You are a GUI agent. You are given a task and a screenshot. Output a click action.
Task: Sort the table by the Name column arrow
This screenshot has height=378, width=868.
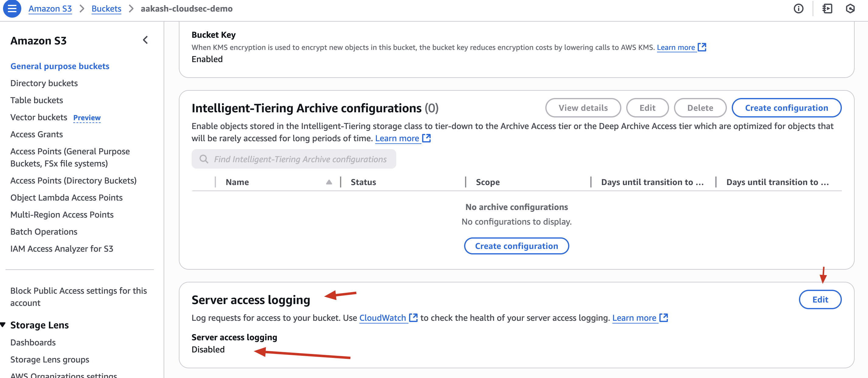[329, 182]
